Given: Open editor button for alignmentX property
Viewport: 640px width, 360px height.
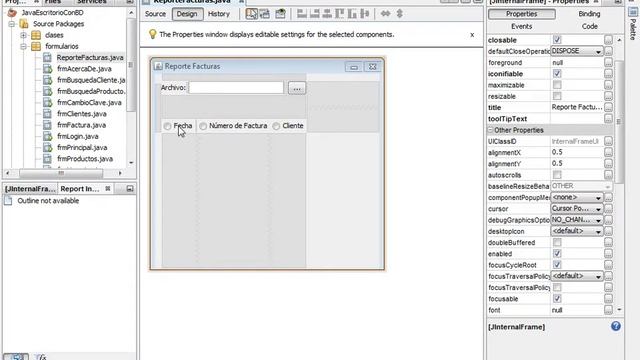Looking at the screenshot, I should 608,152.
